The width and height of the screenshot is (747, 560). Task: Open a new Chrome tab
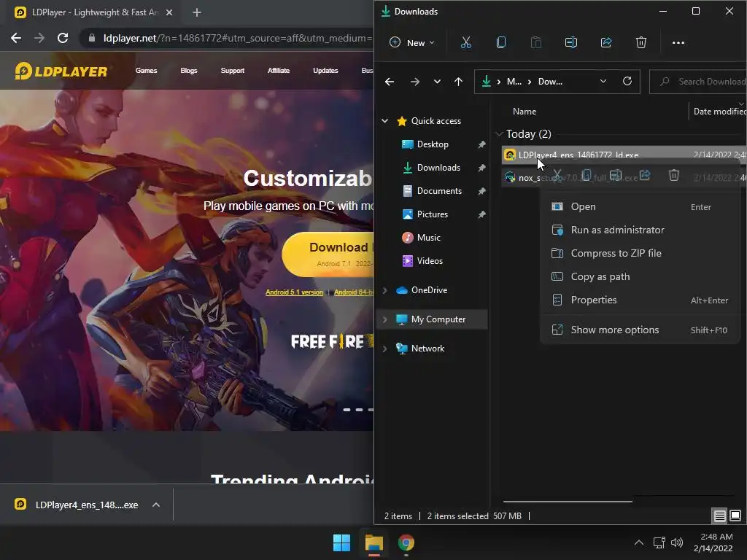pos(197,12)
